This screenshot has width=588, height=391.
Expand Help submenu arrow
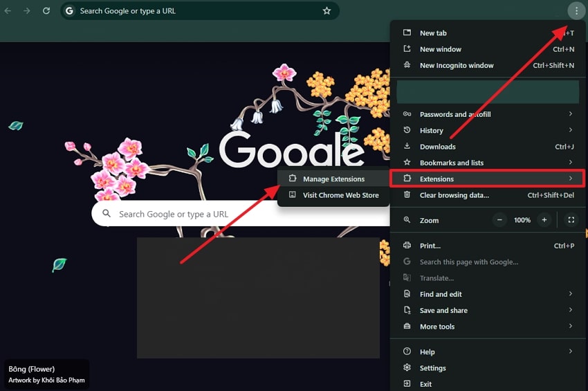click(x=571, y=352)
